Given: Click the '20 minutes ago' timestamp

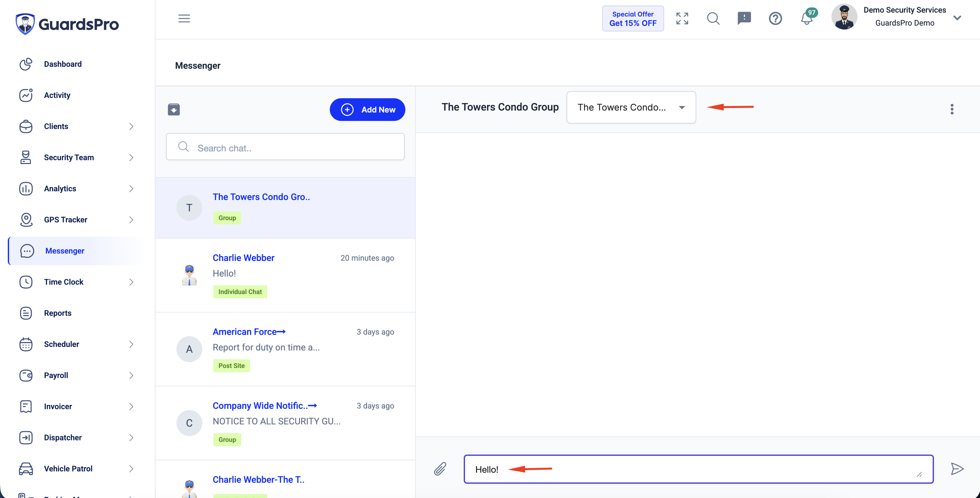Looking at the screenshot, I should pyautogui.click(x=367, y=258).
